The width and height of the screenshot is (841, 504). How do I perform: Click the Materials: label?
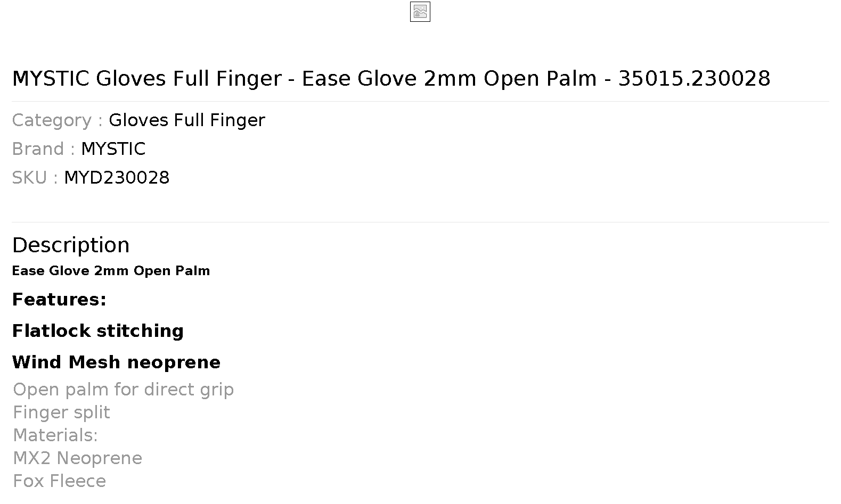point(55,435)
